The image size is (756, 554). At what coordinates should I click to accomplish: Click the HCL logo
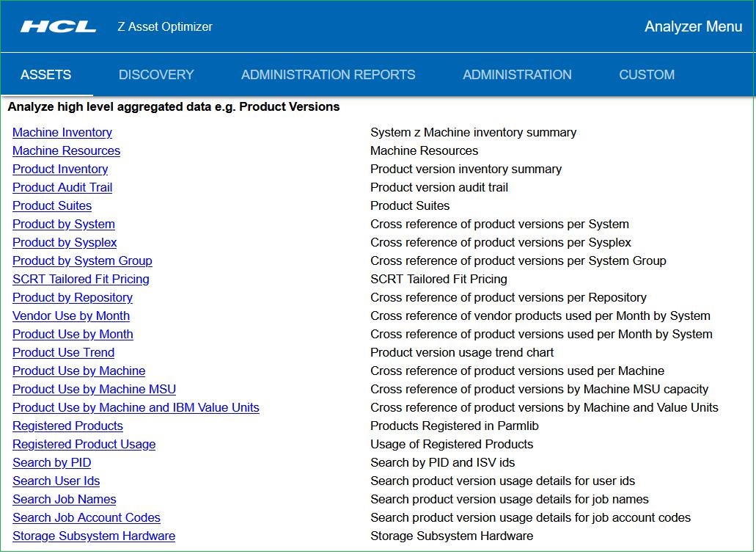59,27
